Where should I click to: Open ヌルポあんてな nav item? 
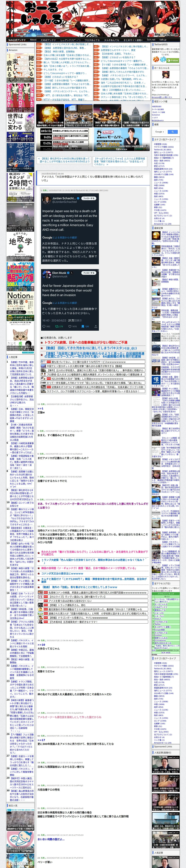tap(111, 40)
